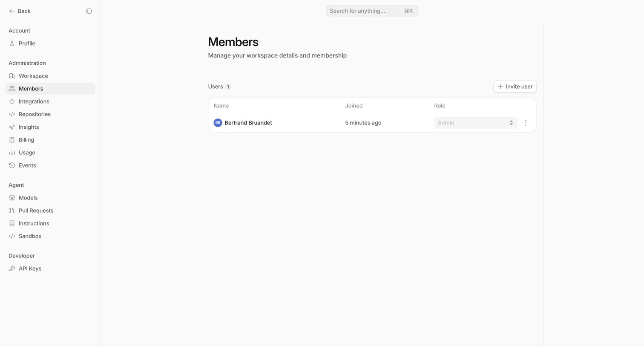Click the Users count badge

point(228,87)
